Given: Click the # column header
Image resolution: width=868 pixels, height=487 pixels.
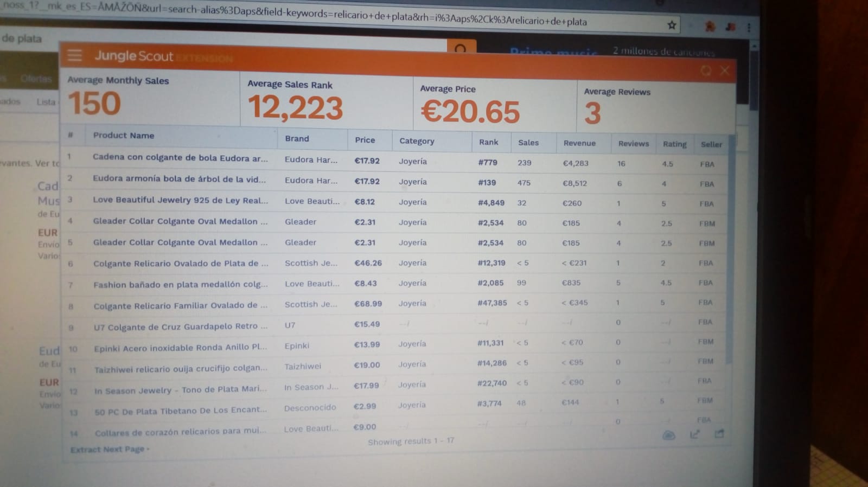Looking at the screenshot, I should click(71, 134).
